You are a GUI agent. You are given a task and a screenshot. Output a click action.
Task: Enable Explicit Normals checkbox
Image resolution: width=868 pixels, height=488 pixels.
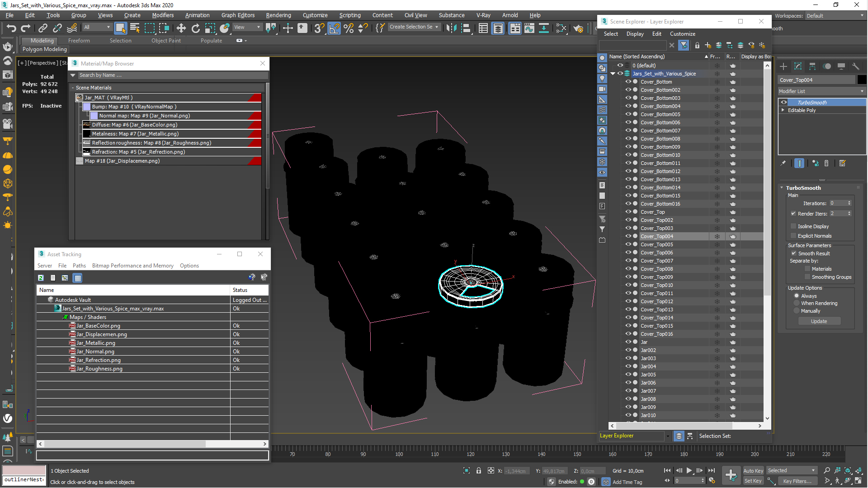pos(793,236)
